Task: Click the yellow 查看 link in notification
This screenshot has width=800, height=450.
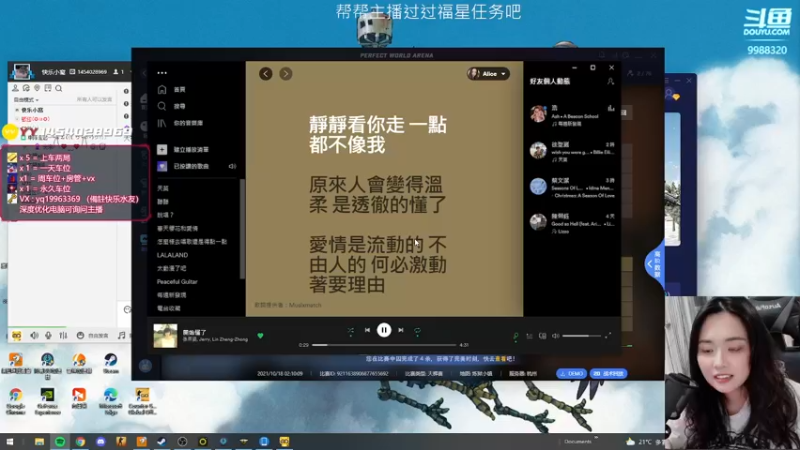Action: 500,359
